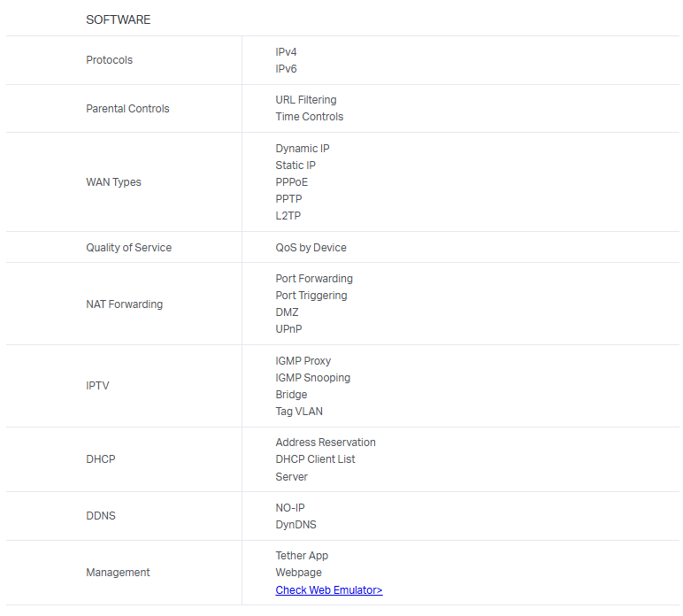Click the QoS by Device entry

tap(311, 248)
